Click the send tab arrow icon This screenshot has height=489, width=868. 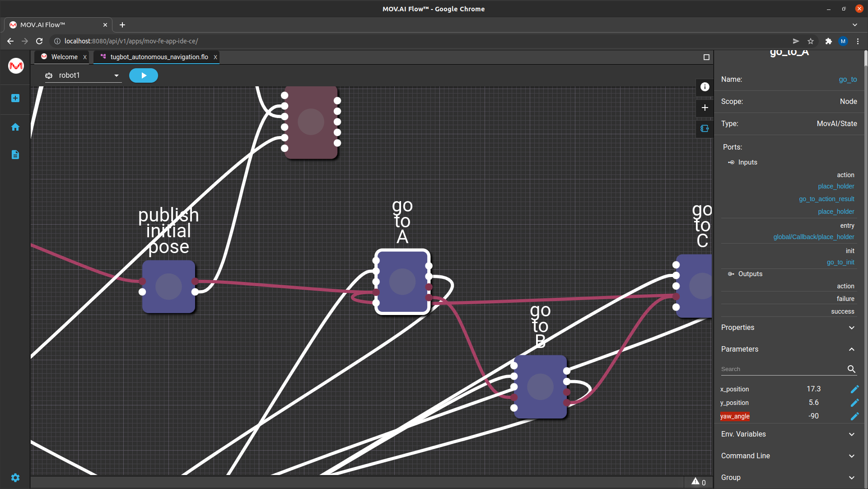(796, 41)
